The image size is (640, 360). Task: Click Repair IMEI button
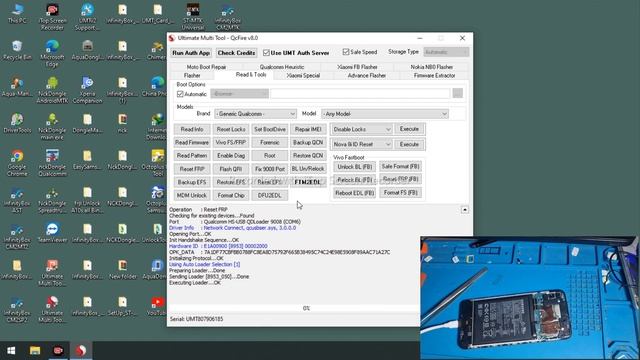308,129
